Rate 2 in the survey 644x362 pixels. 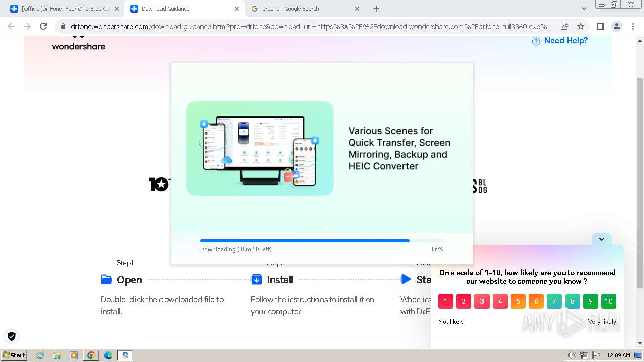[x=464, y=301]
